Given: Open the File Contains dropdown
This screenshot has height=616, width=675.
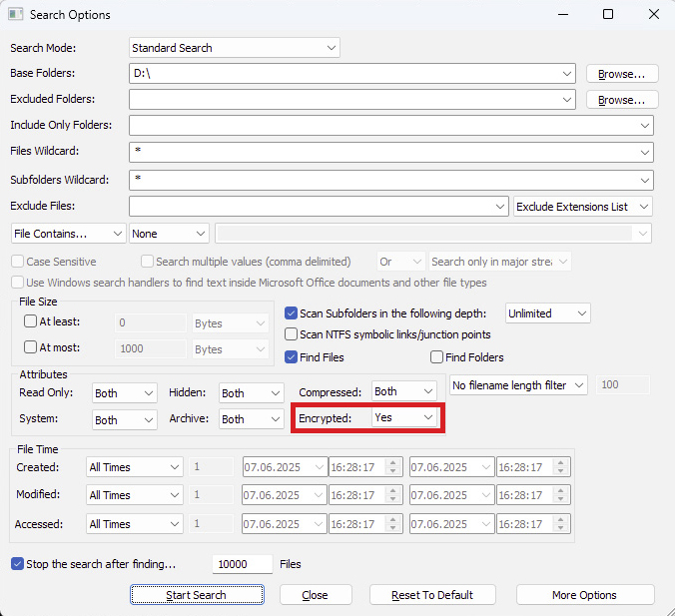Looking at the screenshot, I should (68, 234).
